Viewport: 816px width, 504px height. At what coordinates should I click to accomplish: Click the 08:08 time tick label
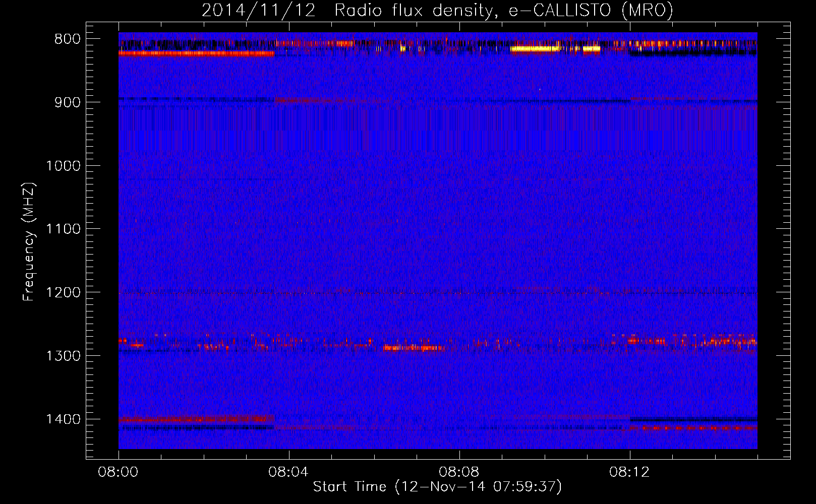[x=459, y=472]
